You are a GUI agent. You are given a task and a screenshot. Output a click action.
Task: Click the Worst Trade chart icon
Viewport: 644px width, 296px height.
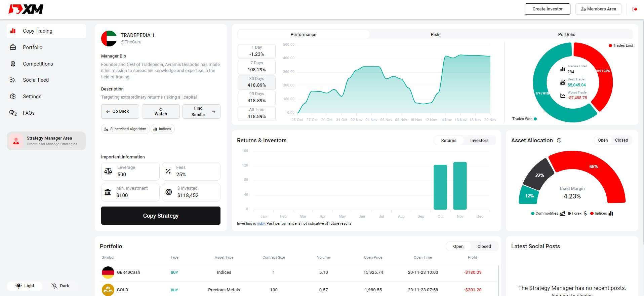click(x=563, y=96)
